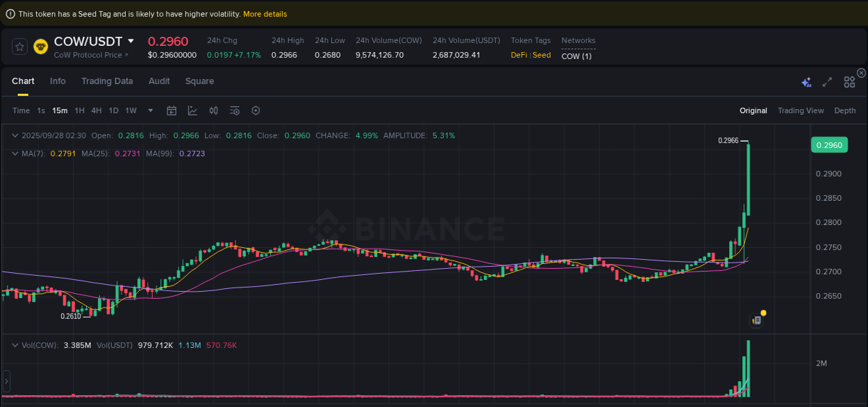The height and width of the screenshot is (407, 868).
Task: Switch chart to Trading View mode
Action: point(801,110)
